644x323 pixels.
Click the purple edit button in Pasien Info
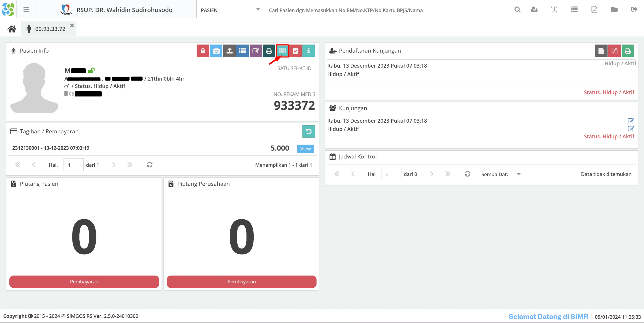click(x=255, y=51)
